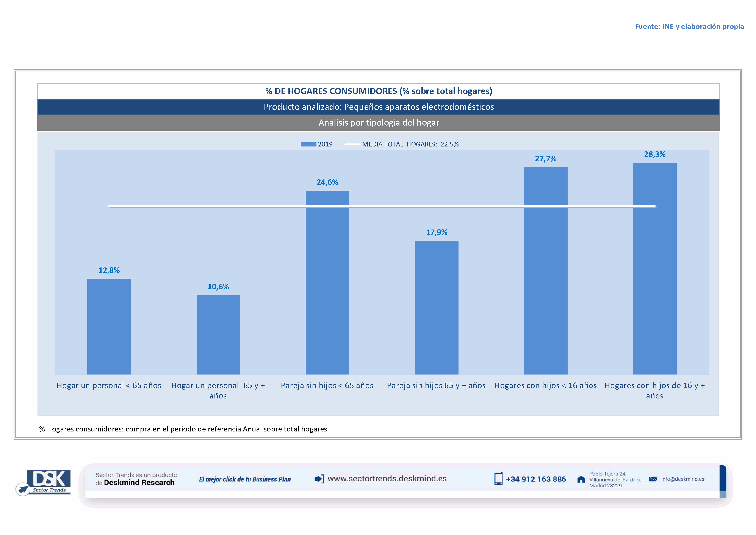Image resolution: width=756 pixels, height=535 pixels.
Task: Select the 10,6% bar in the chart
Action: click(x=218, y=334)
